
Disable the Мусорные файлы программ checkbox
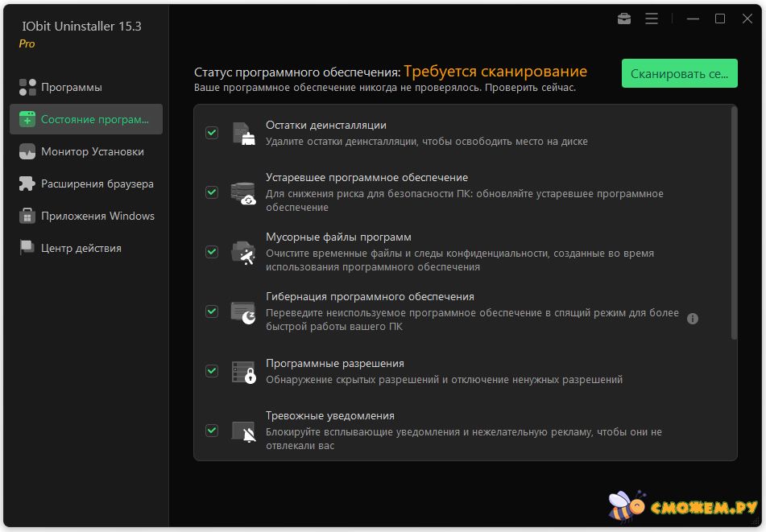212,252
